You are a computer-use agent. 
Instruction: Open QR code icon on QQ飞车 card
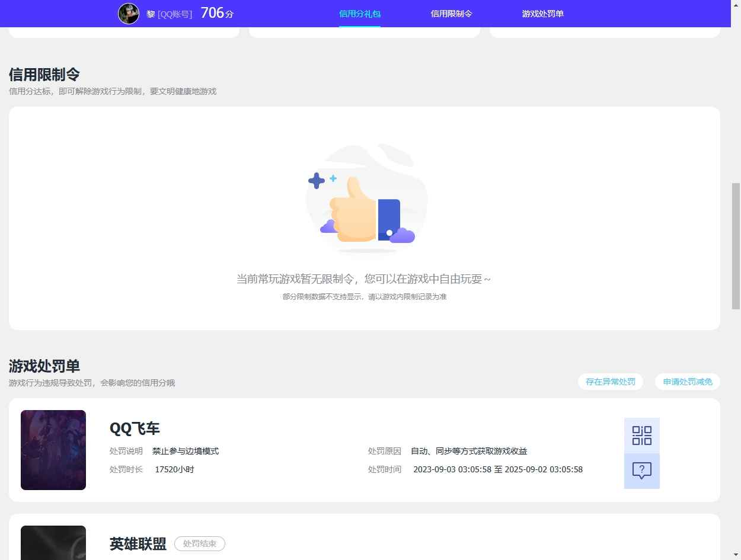642,436
